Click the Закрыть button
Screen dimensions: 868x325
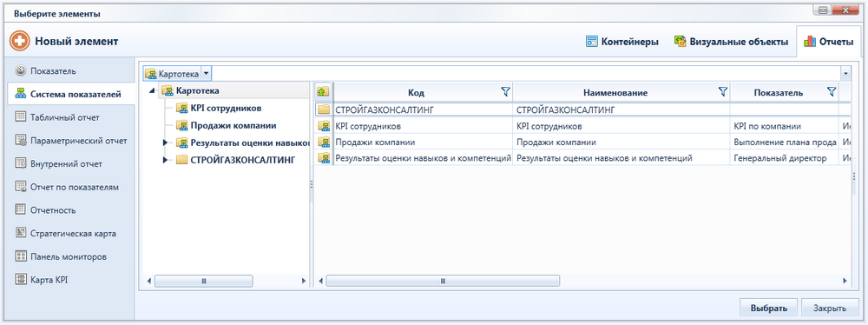coord(830,308)
